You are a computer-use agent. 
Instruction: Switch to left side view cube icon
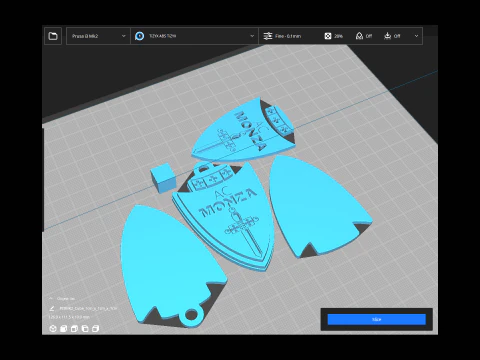[85, 329]
